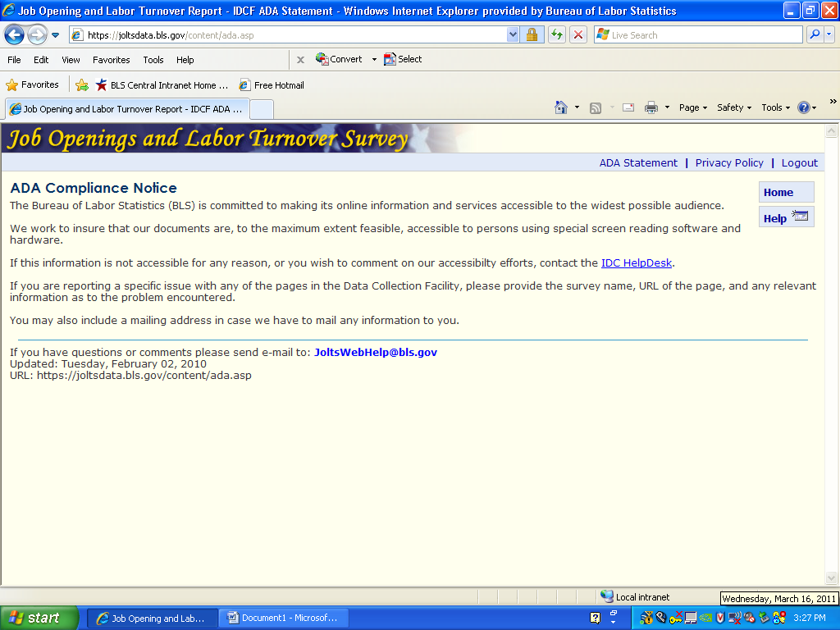This screenshot has width=840, height=630.
Task: Click the blue Help question mark icon
Action: [804, 107]
